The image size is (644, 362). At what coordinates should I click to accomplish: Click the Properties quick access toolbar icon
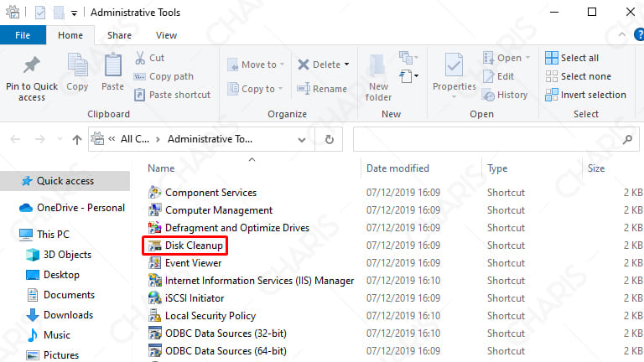[x=40, y=13]
